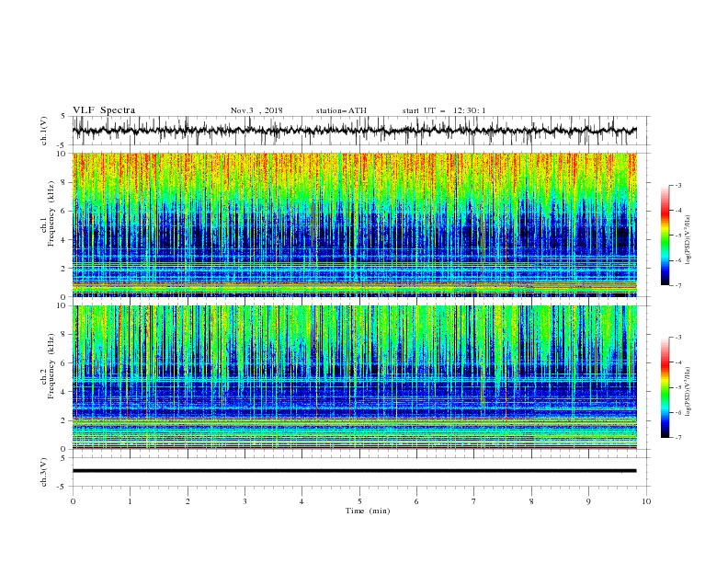Click the "-3" label on ch.1 color bar
728x563 pixels.
[677, 185]
